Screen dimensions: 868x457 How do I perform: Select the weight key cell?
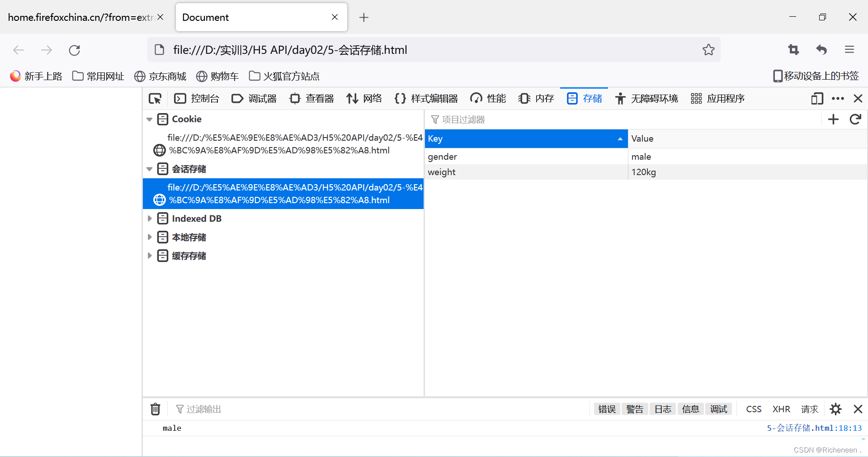point(526,172)
